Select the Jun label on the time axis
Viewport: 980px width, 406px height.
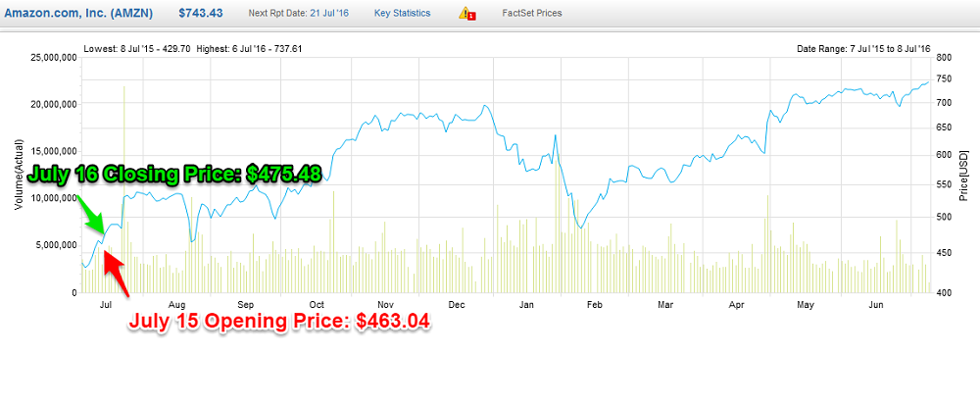[876, 305]
